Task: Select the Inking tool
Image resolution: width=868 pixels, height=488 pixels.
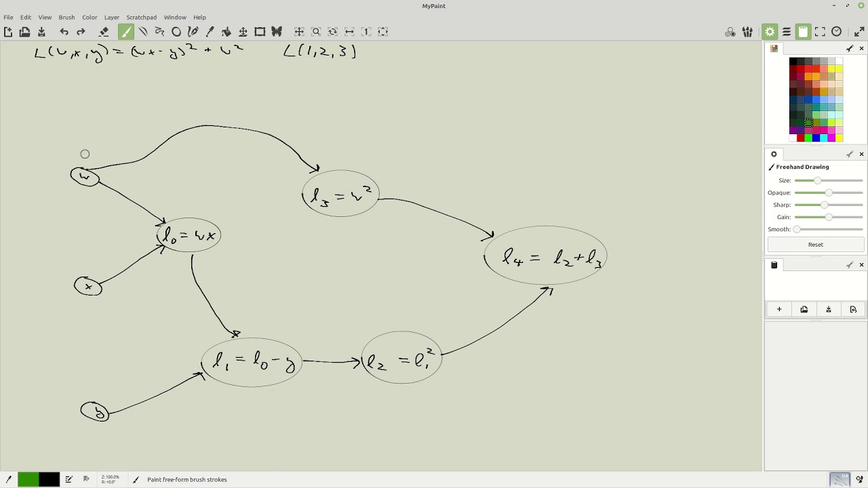Action: point(193,32)
